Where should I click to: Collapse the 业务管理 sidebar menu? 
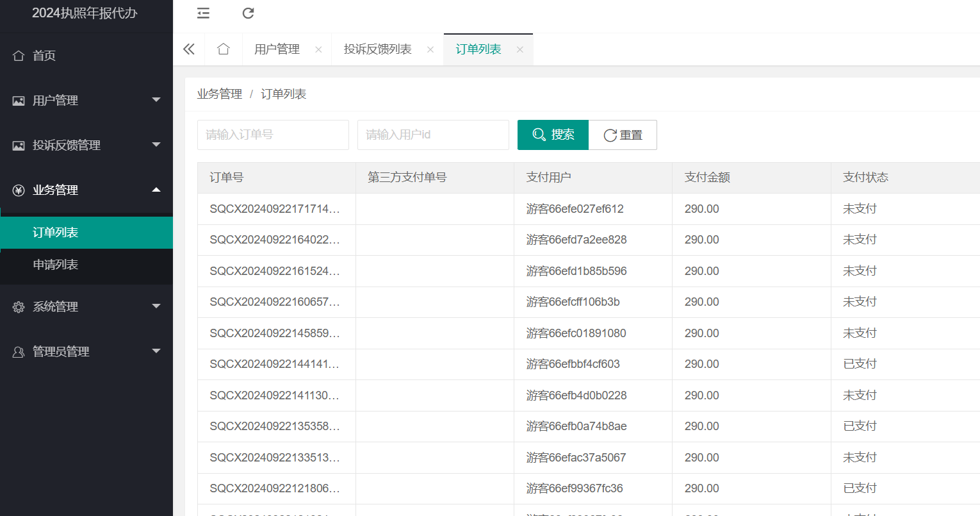[86, 190]
